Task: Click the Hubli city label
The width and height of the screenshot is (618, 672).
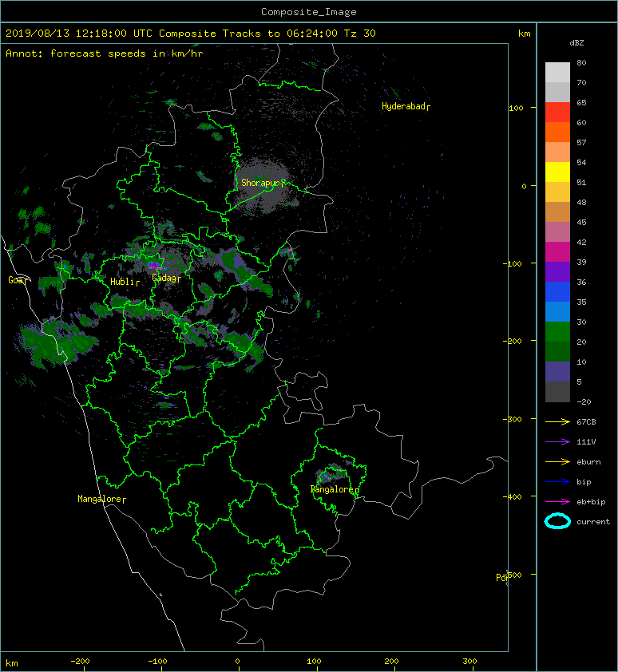Action: tap(125, 282)
